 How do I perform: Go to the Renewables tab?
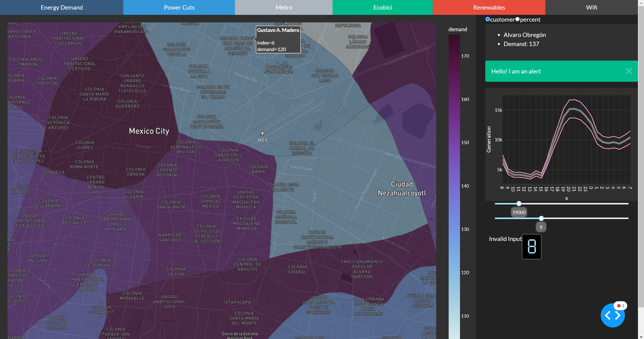(489, 8)
